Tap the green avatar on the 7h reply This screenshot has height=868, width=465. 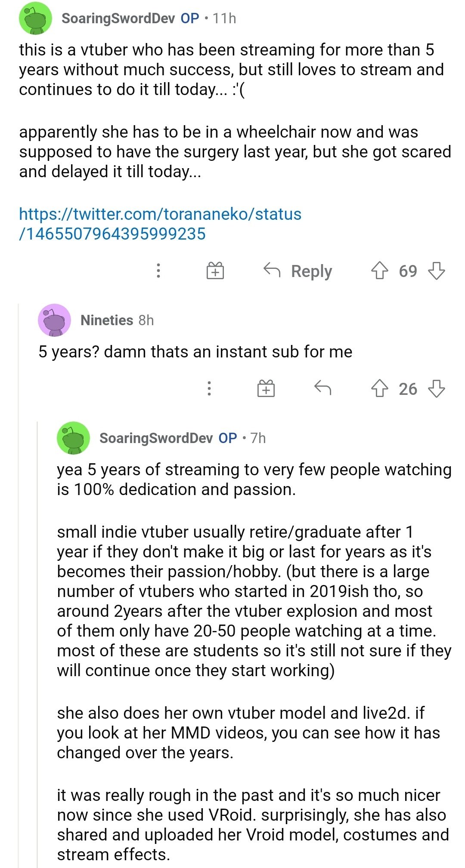[x=73, y=438]
